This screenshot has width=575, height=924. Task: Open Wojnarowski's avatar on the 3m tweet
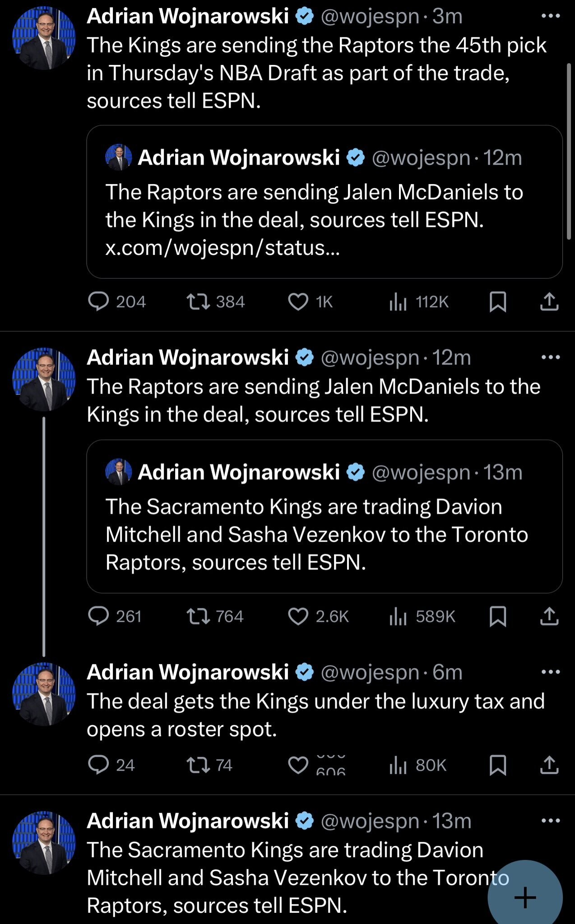[44, 38]
